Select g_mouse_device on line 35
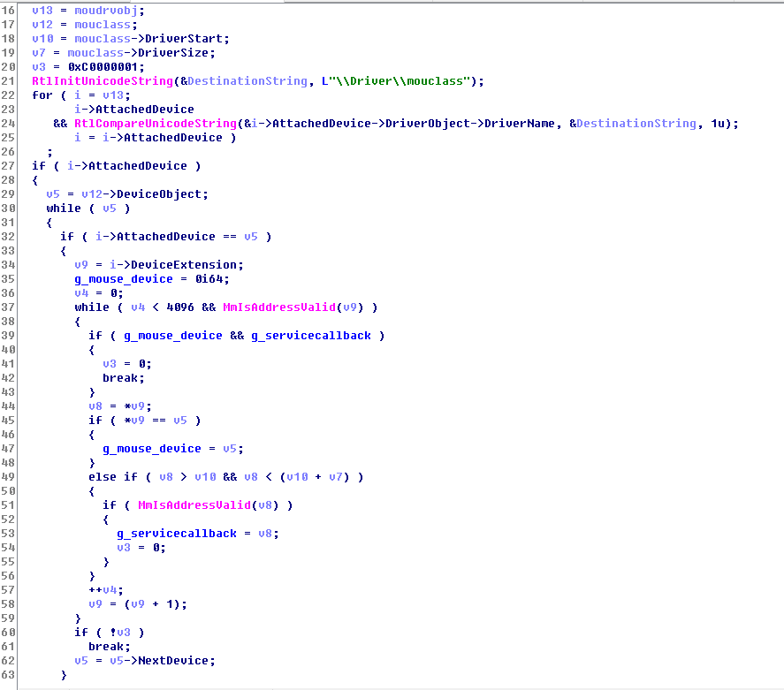 [124, 279]
